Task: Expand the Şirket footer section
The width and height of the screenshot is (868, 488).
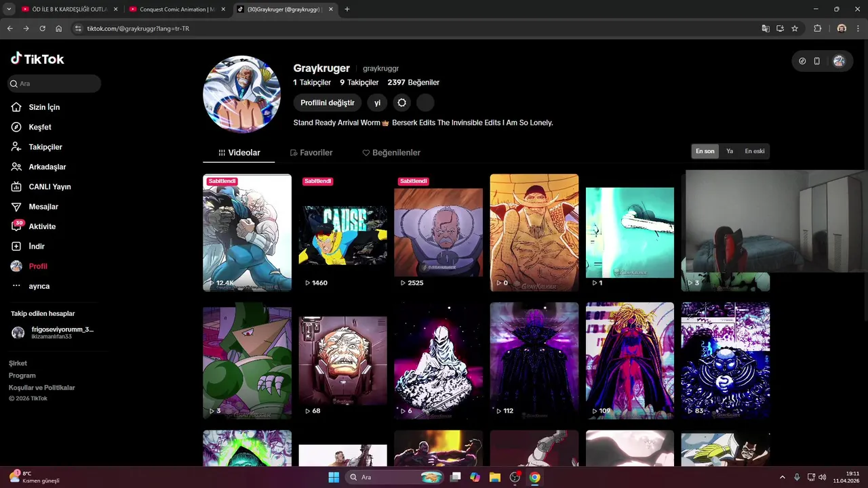Action: point(18,363)
